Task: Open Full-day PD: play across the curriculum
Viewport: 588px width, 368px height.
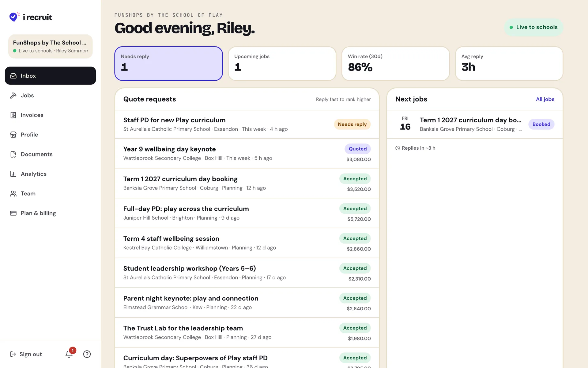Action: 247,213
